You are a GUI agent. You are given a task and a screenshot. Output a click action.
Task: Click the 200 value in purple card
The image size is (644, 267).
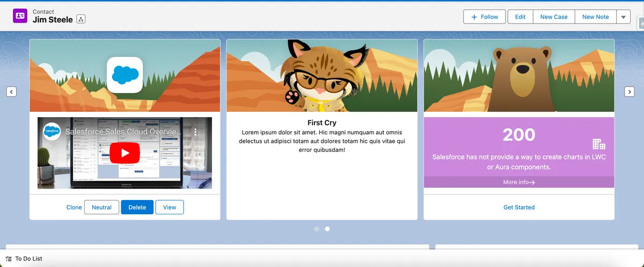(x=519, y=135)
